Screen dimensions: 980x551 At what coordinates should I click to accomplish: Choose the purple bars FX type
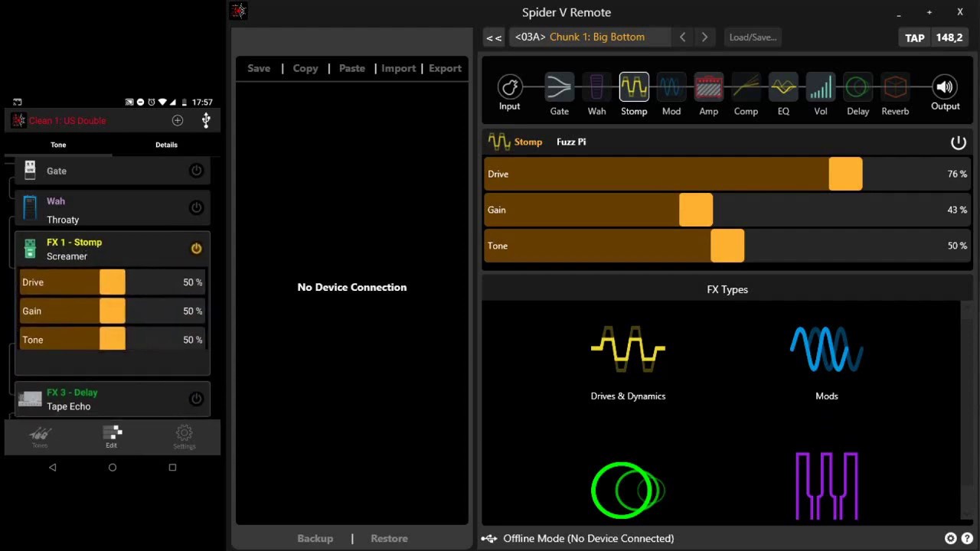(827, 486)
